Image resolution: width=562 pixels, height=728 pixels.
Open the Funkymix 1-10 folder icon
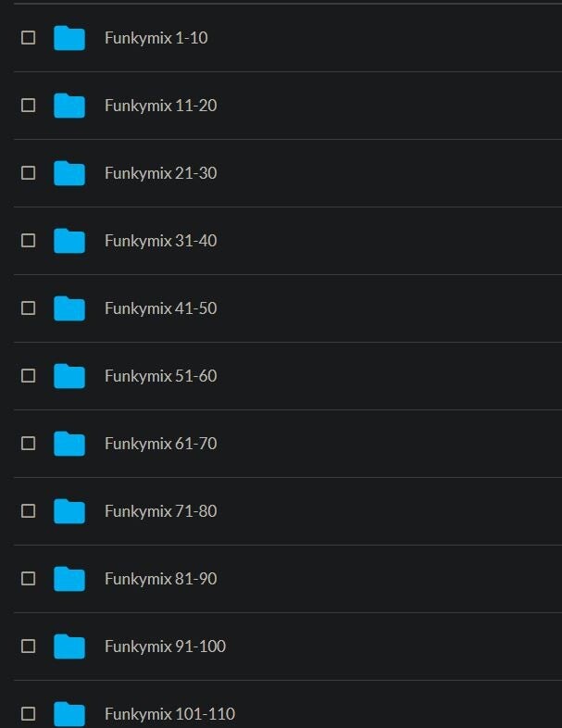click(69, 38)
